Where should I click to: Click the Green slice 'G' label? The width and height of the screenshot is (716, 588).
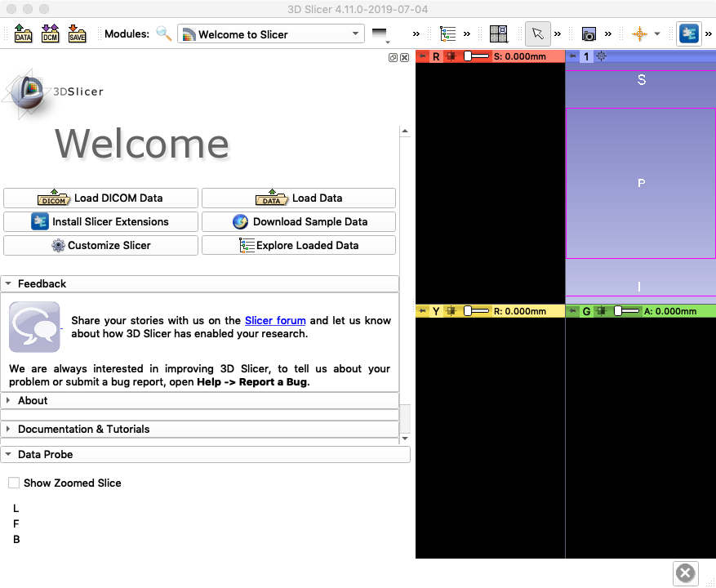586,311
